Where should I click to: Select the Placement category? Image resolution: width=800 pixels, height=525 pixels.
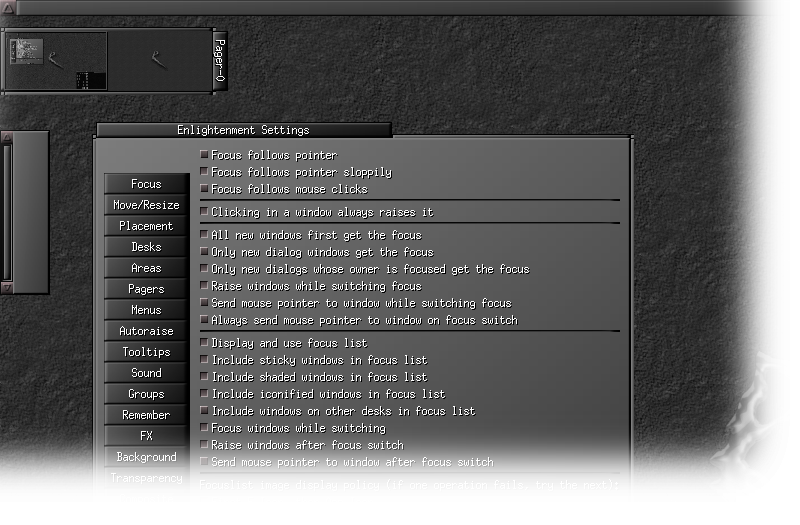(146, 226)
